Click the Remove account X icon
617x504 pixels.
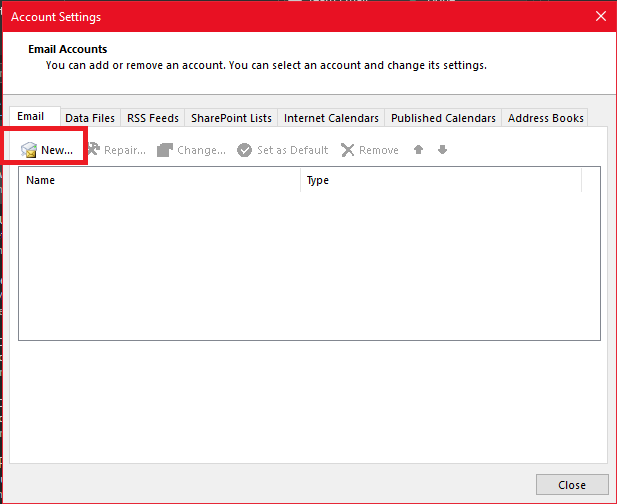(x=348, y=150)
